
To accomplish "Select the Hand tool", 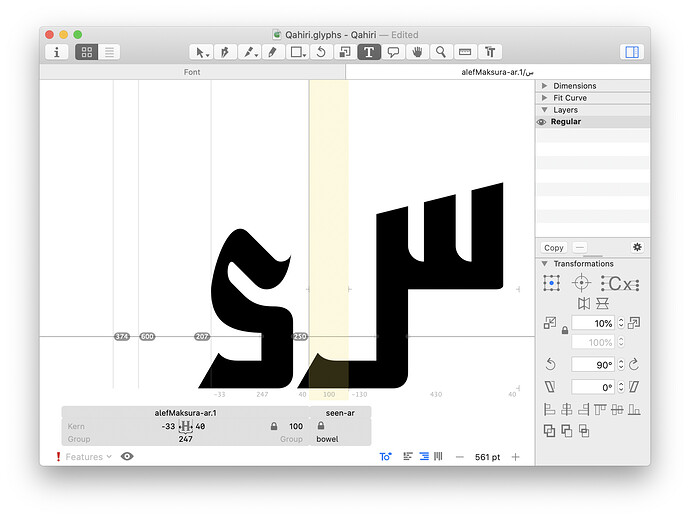I will [x=417, y=52].
